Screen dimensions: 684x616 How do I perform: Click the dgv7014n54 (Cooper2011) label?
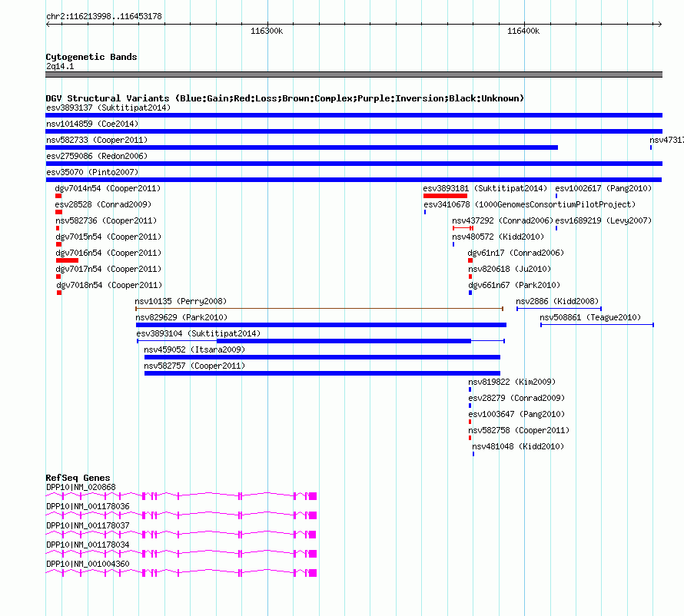pos(108,188)
